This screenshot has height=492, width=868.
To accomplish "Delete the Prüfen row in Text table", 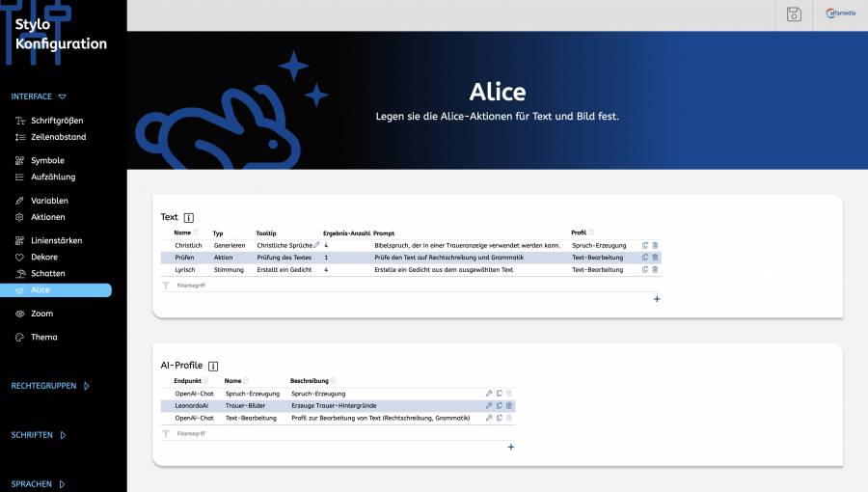I will coord(655,258).
